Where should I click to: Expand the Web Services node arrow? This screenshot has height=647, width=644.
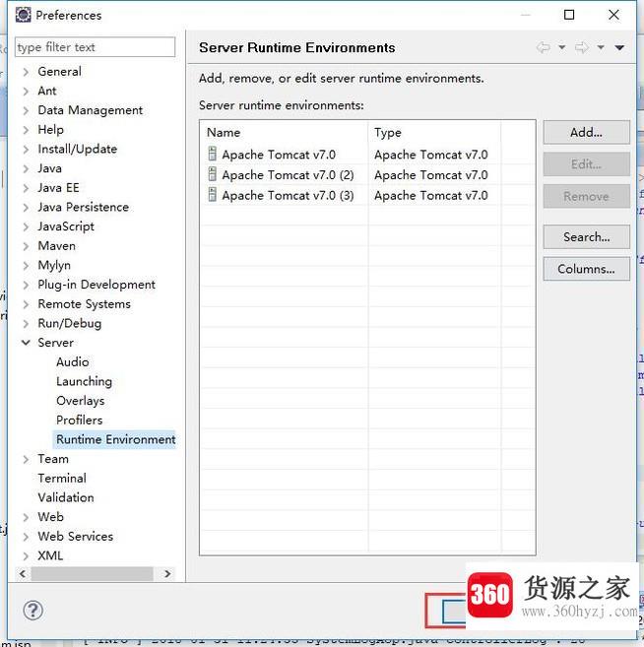[26, 537]
